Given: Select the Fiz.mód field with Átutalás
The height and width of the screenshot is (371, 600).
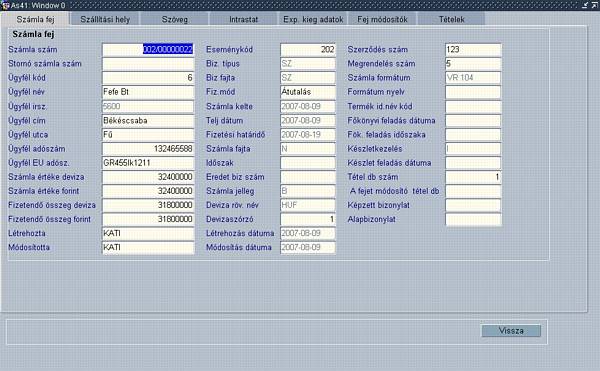Looking at the screenshot, I should click(308, 92).
